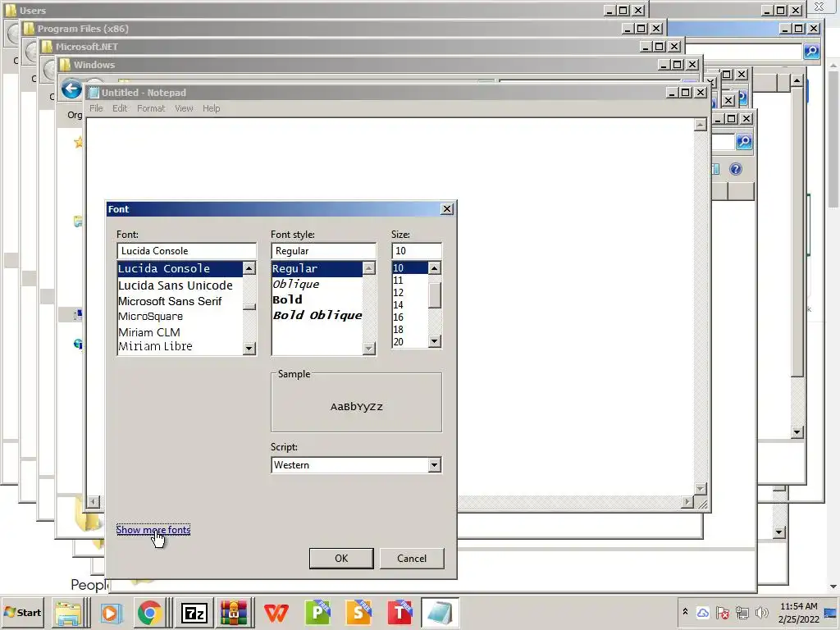Click the size list scrollbar thumb

point(435,295)
